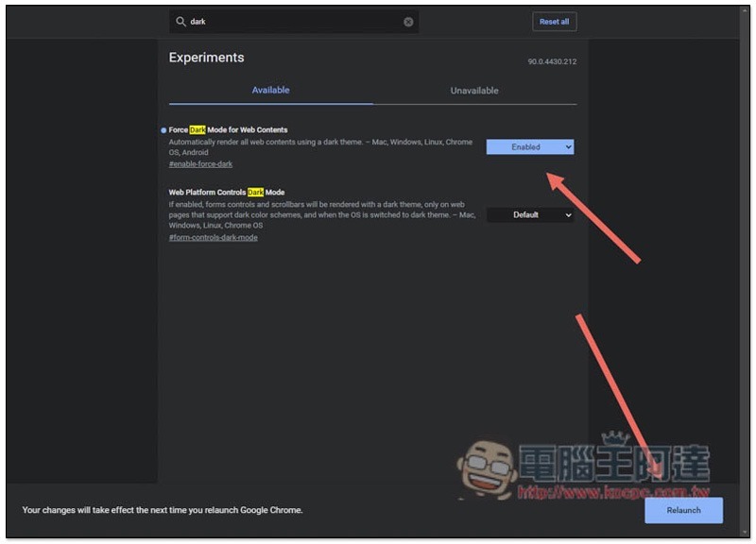Select the Force Dark Mode for Web Contents title
756x544 pixels.
coord(228,129)
